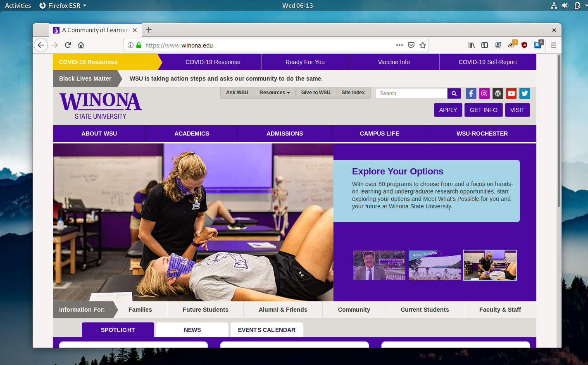
Task: Switch to the NEWS tab
Action: pyautogui.click(x=192, y=330)
